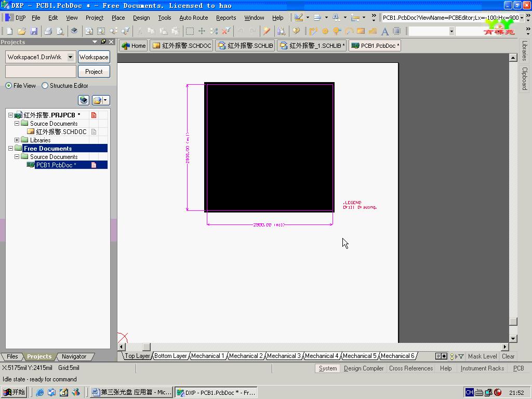Print the PCB document
Viewport: 532px width, 399px height.
click(x=48, y=31)
